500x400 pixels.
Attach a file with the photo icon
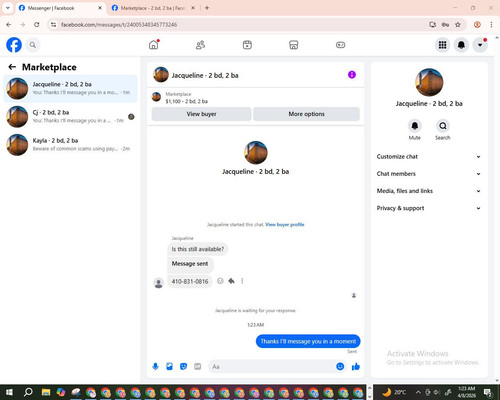coord(169,367)
